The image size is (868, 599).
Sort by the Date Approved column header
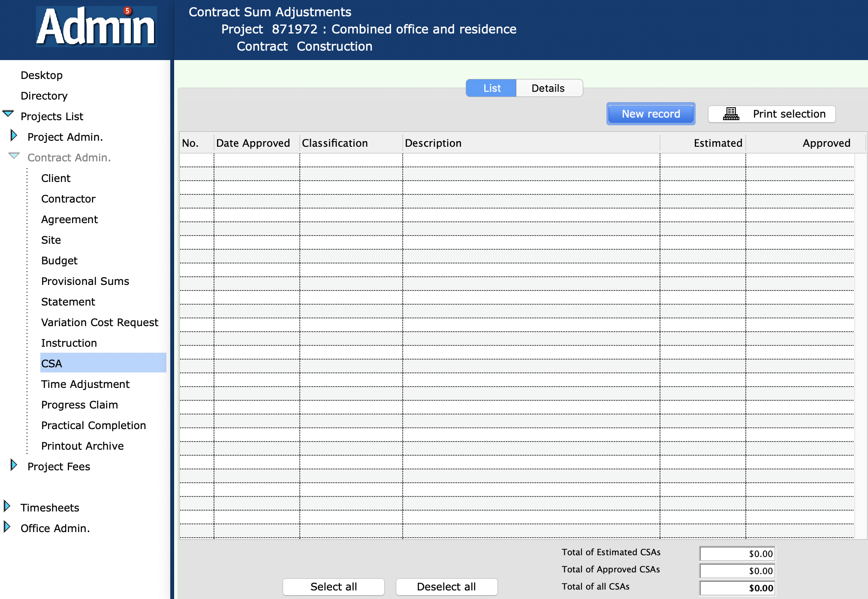click(x=253, y=143)
